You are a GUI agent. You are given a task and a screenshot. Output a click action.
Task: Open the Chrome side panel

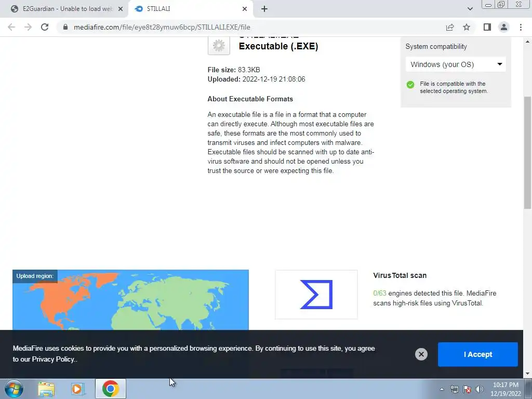(x=487, y=27)
